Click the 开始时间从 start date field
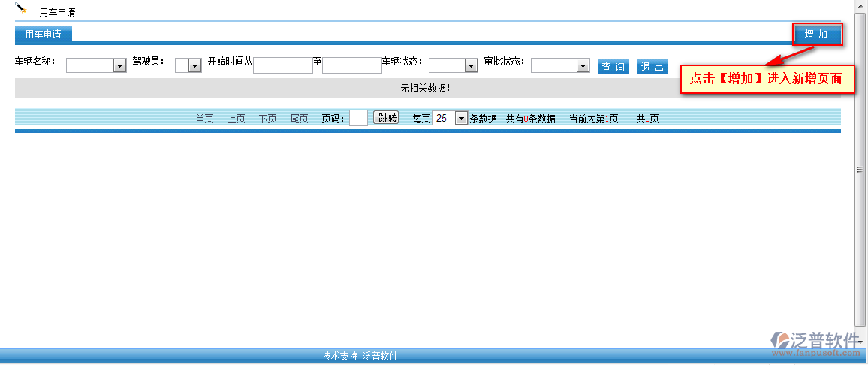The image size is (868, 365). click(x=282, y=66)
